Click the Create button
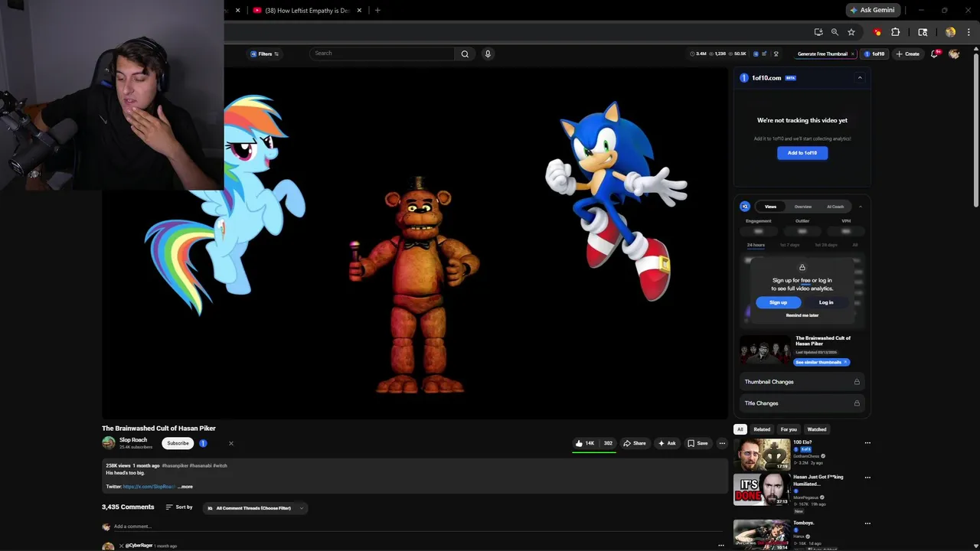Viewport: 980px width, 551px height. coord(908,54)
